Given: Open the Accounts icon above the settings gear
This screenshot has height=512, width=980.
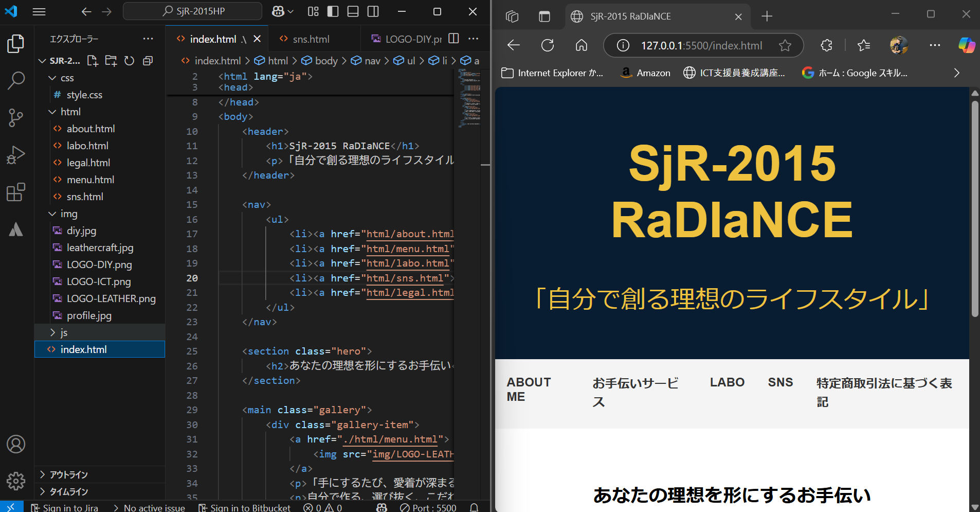Looking at the screenshot, I should [x=15, y=444].
